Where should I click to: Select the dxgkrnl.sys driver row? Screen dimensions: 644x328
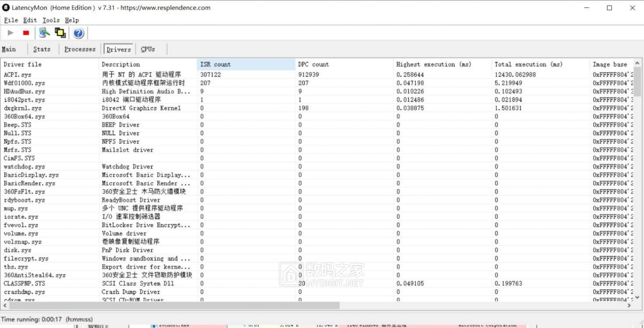[317, 108]
